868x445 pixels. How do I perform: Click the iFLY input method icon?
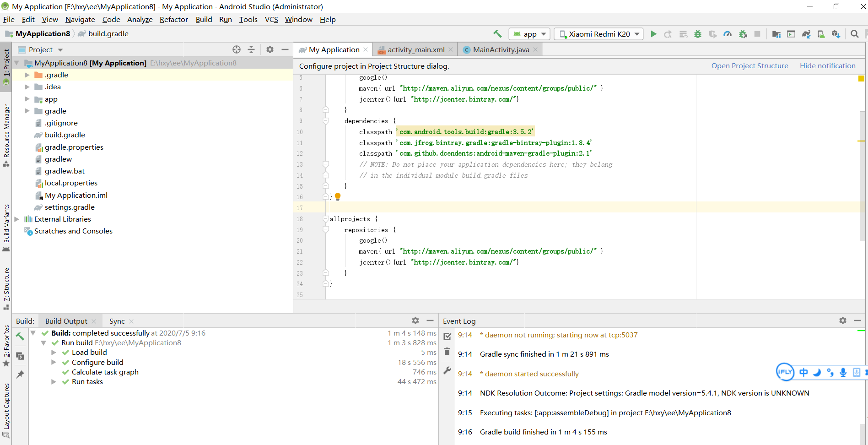point(784,372)
